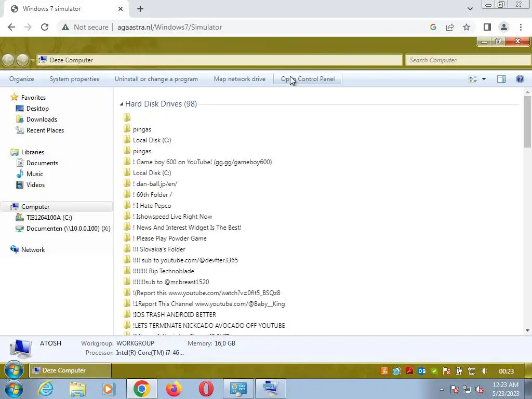Select the Windows 7 simulator tab
The width and height of the screenshot is (532, 399).
[x=66, y=9]
